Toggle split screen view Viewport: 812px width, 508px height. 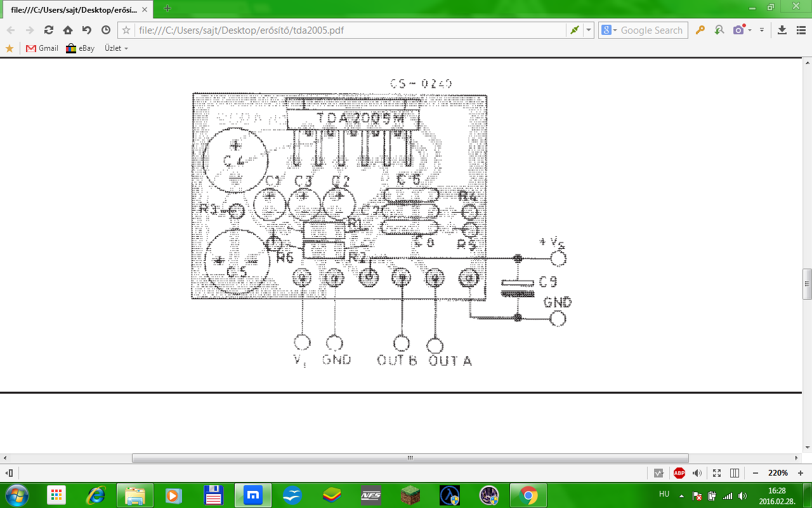click(735, 473)
